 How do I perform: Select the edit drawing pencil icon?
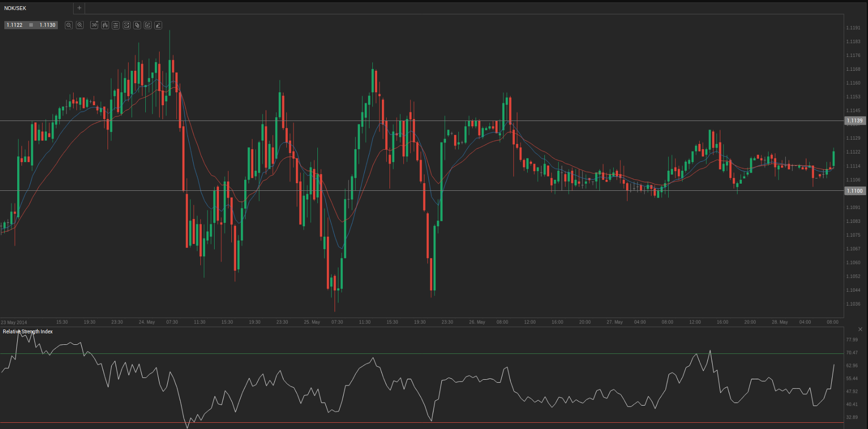[x=148, y=25]
